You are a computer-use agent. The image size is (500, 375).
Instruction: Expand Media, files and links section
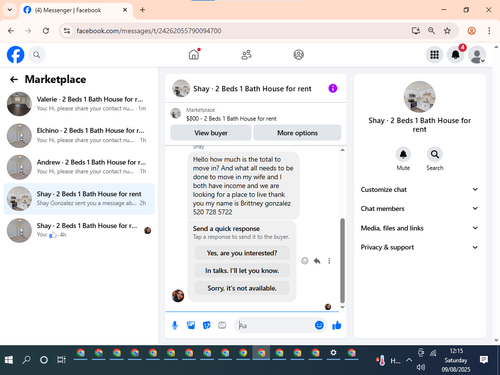(x=419, y=228)
